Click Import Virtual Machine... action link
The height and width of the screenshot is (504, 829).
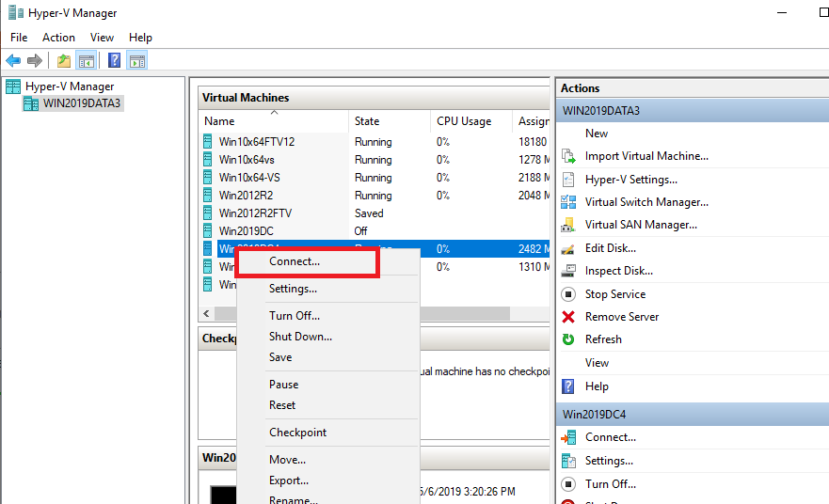(x=646, y=156)
